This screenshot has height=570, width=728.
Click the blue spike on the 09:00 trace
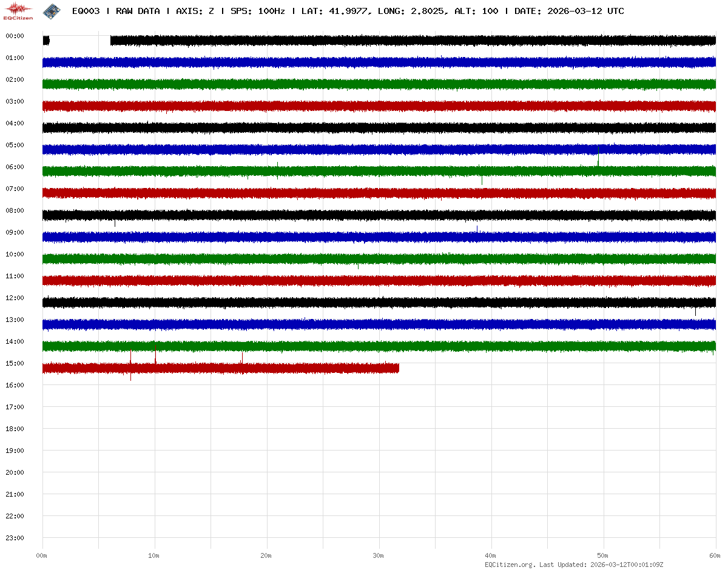pyautogui.click(x=477, y=229)
